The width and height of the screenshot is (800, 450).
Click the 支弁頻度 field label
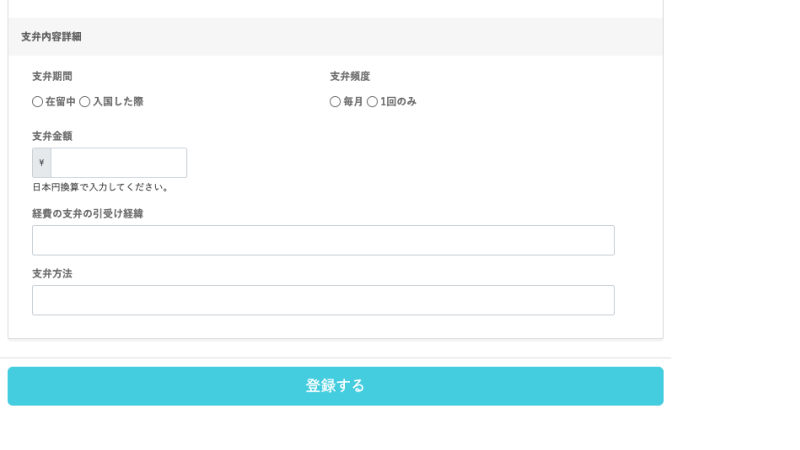tap(350, 77)
